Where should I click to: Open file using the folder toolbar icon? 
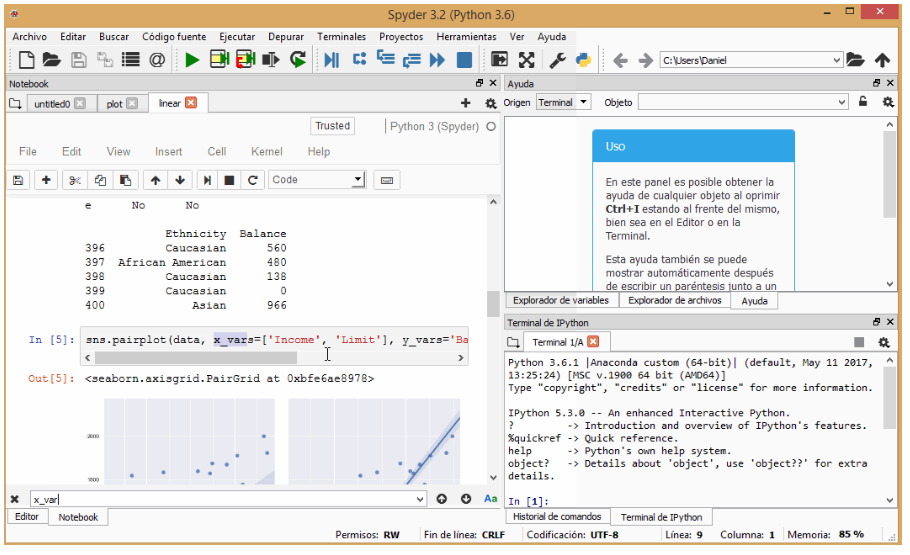tap(52, 60)
